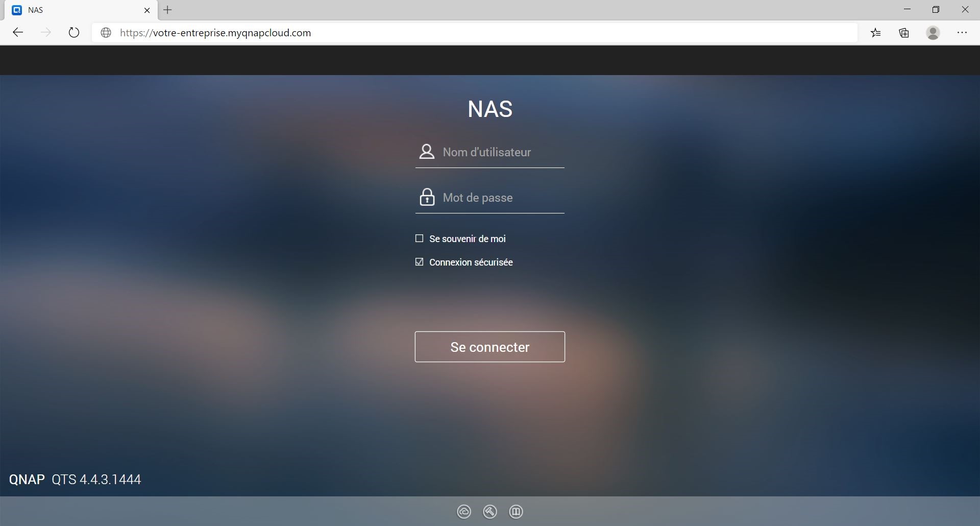Image resolution: width=980 pixels, height=526 pixels.
Task: Click the 'Se connecter' button
Action: click(x=490, y=347)
